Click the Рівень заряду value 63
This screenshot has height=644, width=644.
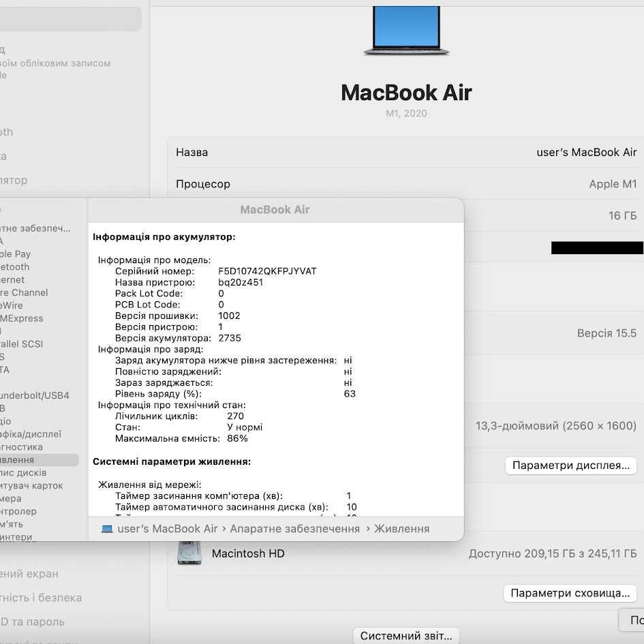350,394
